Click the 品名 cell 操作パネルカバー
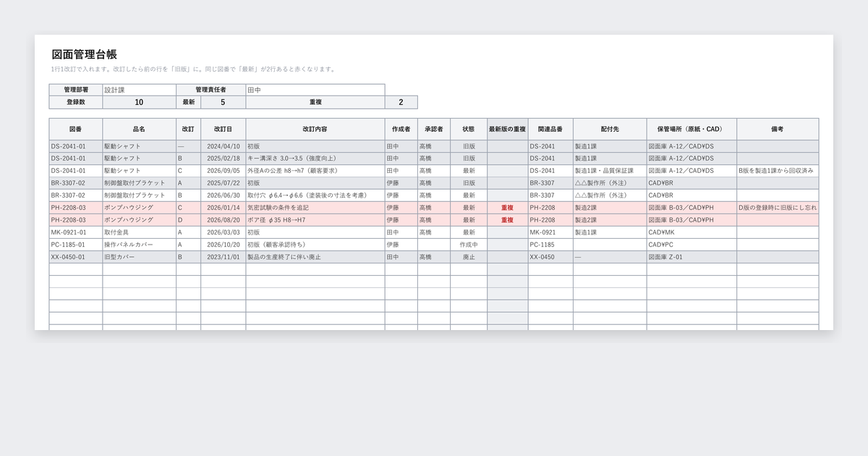The width and height of the screenshot is (868, 456). tap(139, 245)
